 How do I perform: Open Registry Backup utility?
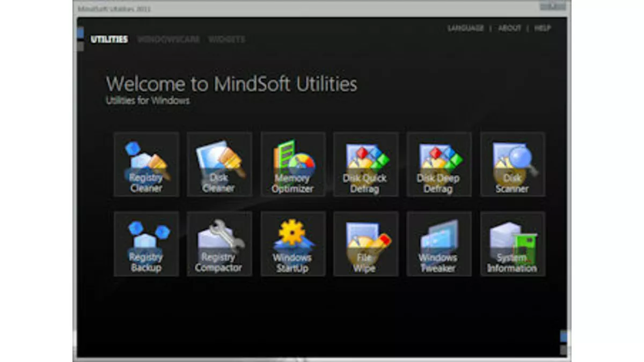click(x=146, y=244)
